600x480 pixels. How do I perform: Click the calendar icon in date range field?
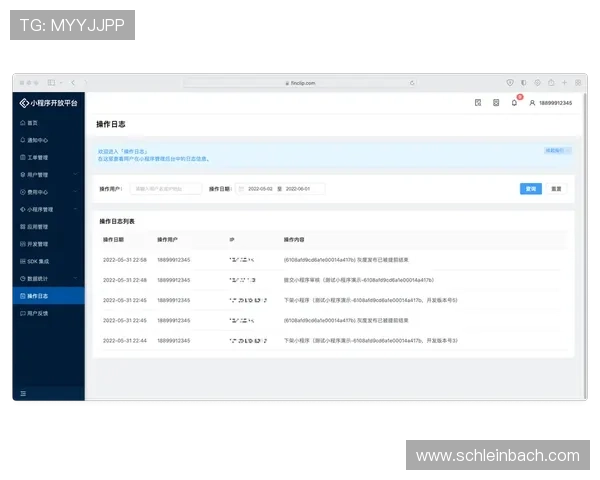click(x=241, y=188)
